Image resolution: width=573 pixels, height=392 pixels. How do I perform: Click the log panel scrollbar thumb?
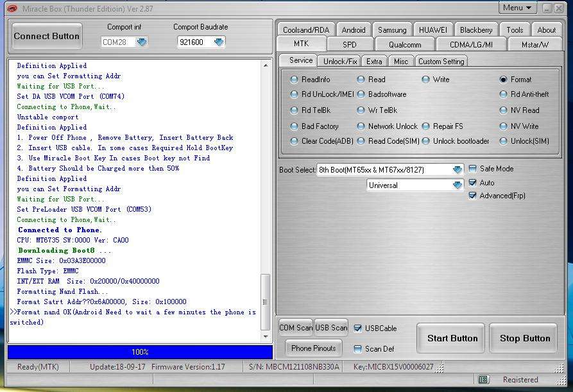coord(265,302)
